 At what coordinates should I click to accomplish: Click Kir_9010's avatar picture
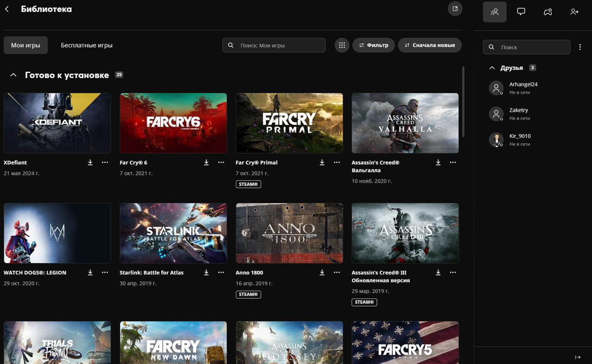coord(496,140)
